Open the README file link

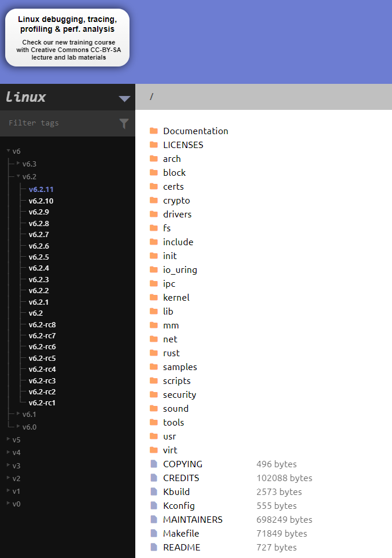tap(182, 547)
